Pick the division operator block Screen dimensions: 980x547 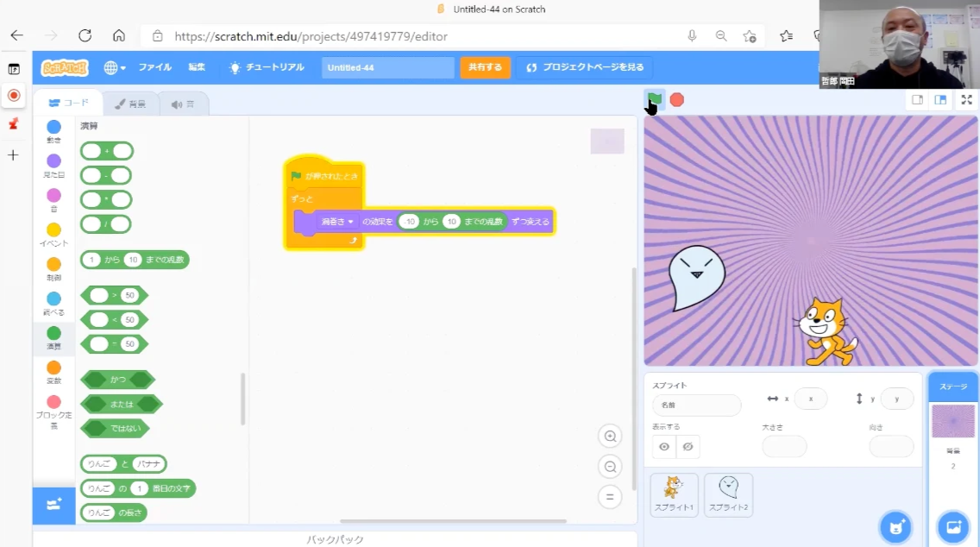[x=105, y=223]
